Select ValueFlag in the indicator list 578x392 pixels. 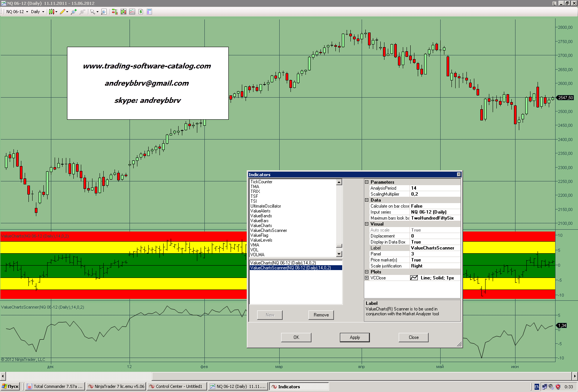point(259,235)
